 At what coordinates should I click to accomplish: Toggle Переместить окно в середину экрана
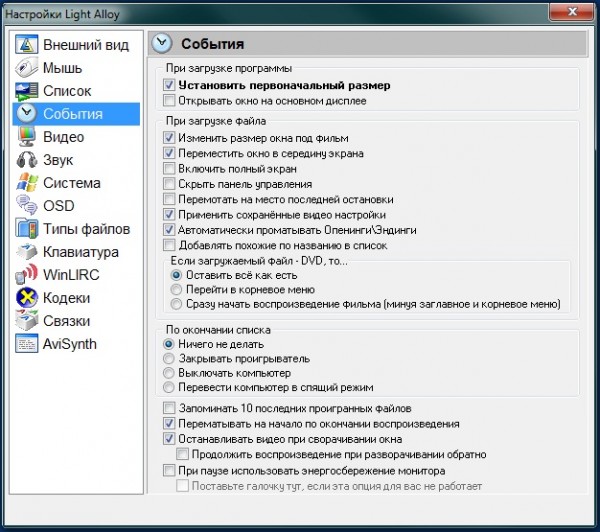click(x=169, y=153)
